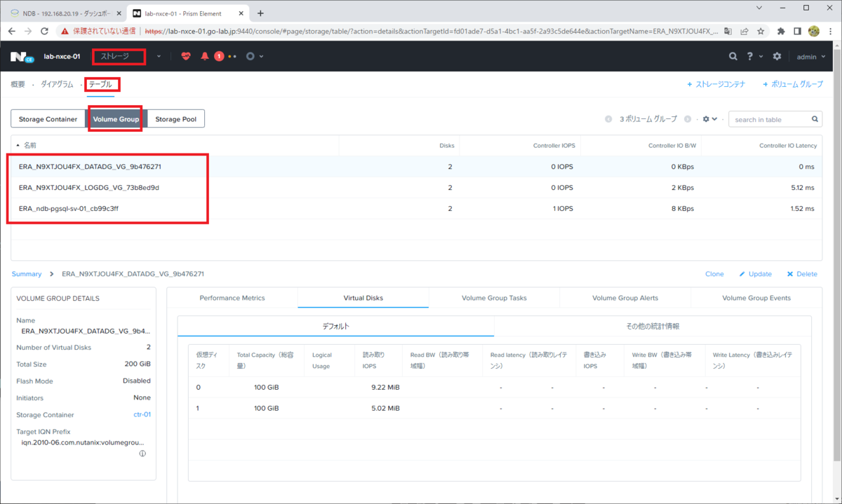Select the テーブル view
Screen dimensions: 842x504
click(x=100, y=84)
